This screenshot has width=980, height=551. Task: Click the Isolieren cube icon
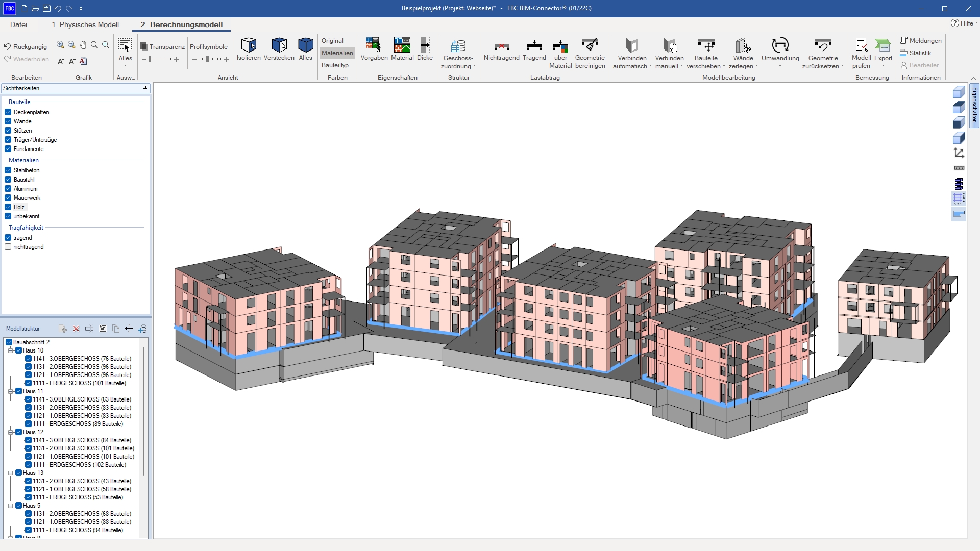click(249, 45)
